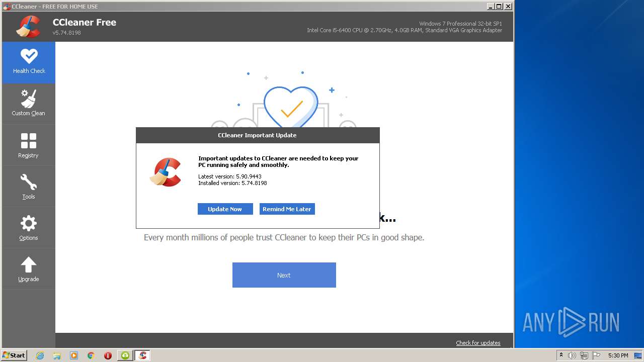The width and height of the screenshot is (644, 362).
Task: Click Remind Me Later button
Action: pyautogui.click(x=287, y=209)
